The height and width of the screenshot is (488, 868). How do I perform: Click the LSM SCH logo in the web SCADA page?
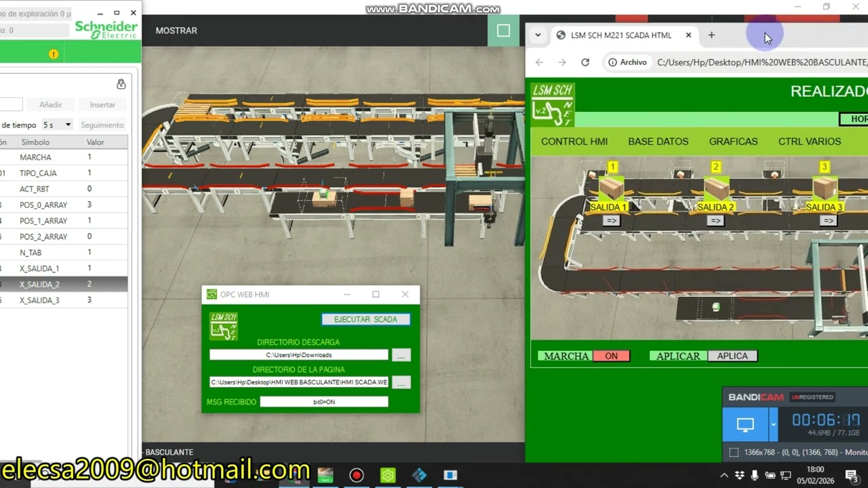[x=553, y=104]
